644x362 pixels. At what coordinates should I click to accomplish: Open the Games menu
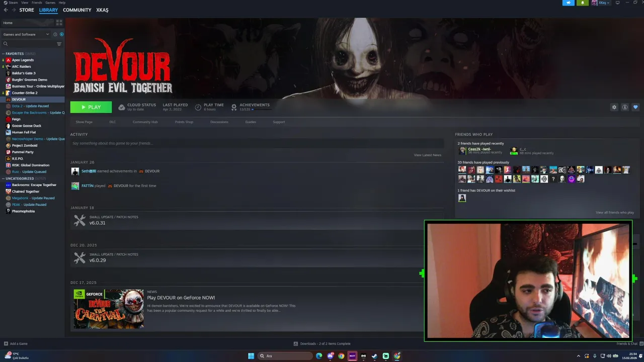point(50,3)
